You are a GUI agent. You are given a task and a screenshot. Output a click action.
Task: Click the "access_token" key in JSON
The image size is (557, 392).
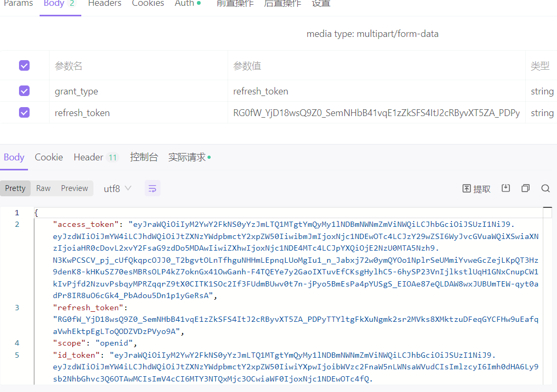[86, 224]
